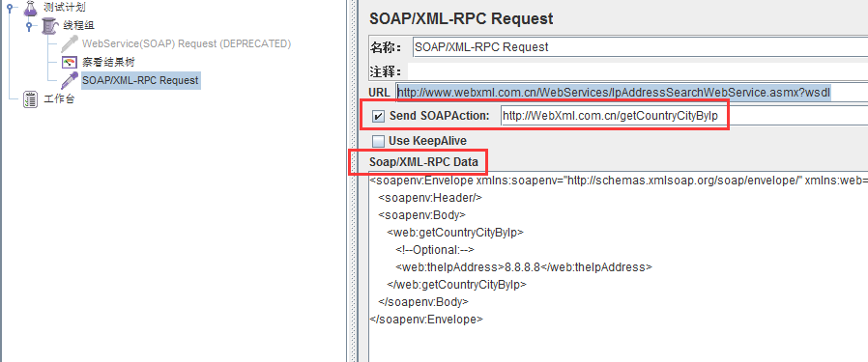Click the Send SOAPAction label text
The width and height of the screenshot is (868, 362).
click(x=440, y=116)
